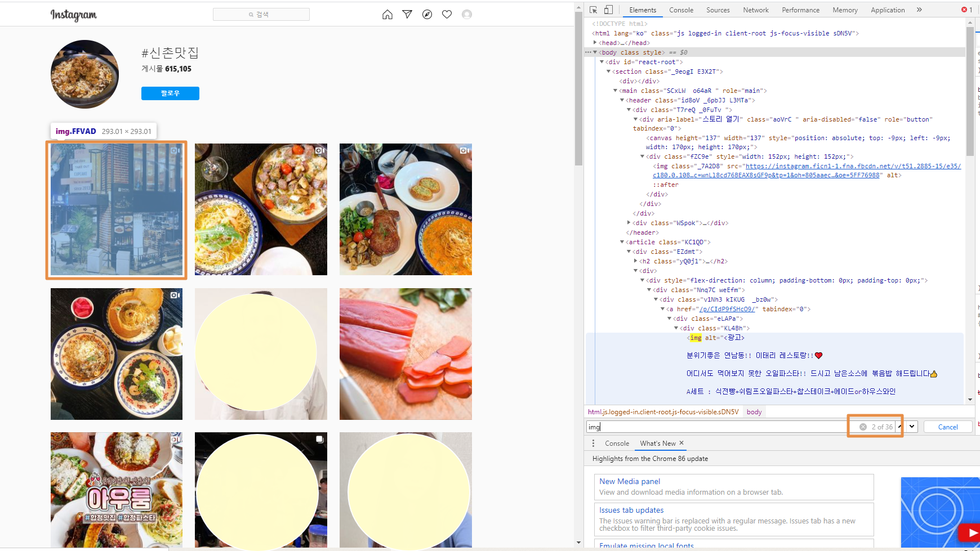Show more DevTools tabs chevron
This screenshot has height=551, width=980.
pyautogui.click(x=919, y=10)
